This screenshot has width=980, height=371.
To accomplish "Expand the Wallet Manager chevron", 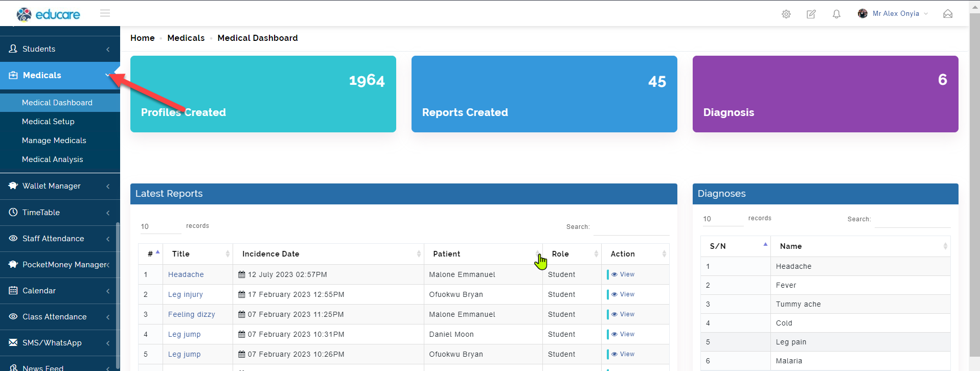I will [x=108, y=186].
